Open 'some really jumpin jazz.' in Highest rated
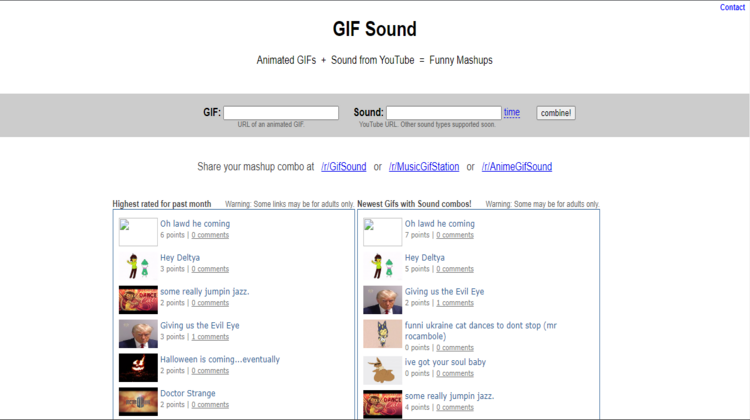Viewport: 750px width, 420px height. pos(205,291)
